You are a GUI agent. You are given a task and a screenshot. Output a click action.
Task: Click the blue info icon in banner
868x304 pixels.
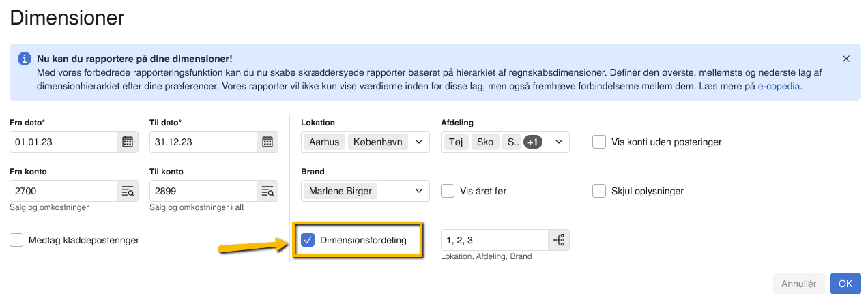pos(25,59)
